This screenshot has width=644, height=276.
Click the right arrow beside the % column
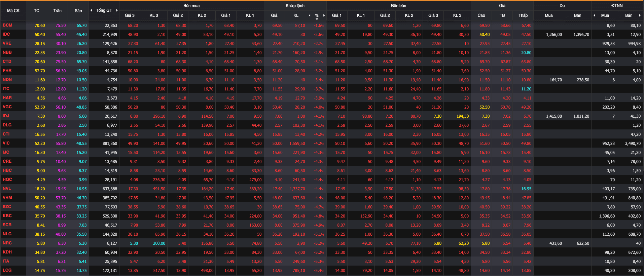coord(324,15)
